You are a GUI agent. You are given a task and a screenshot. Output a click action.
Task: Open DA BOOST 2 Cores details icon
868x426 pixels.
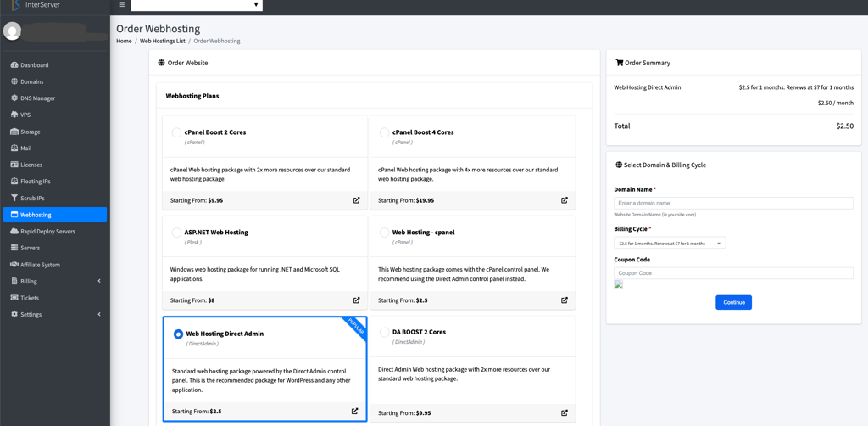click(564, 412)
